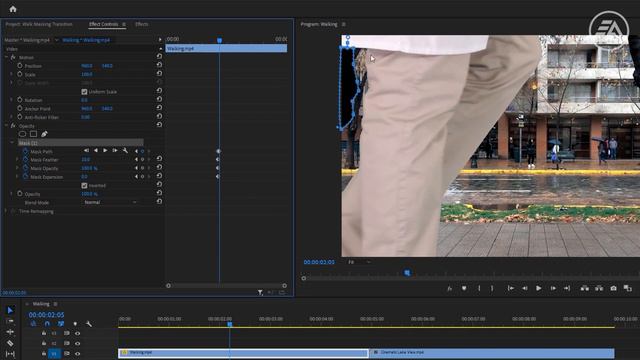Click Mark Out in Program monitor
The height and width of the screenshot is (360, 640).
click(492, 288)
